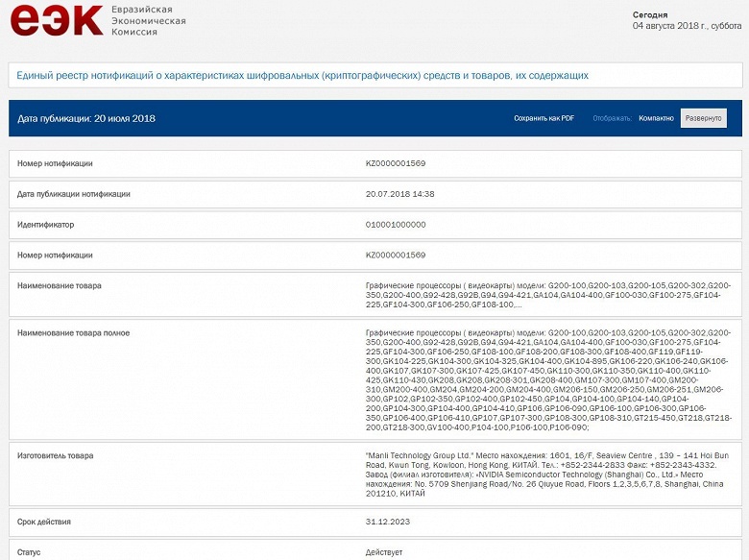
Task: Click the Изготовитель товара label
Action: click(56, 456)
